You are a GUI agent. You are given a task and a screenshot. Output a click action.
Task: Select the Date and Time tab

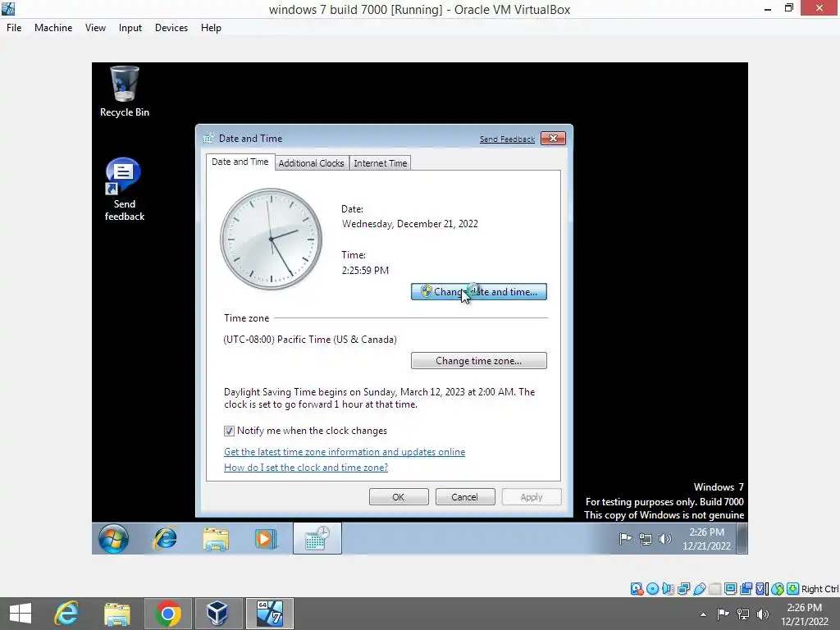pyautogui.click(x=240, y=162)
